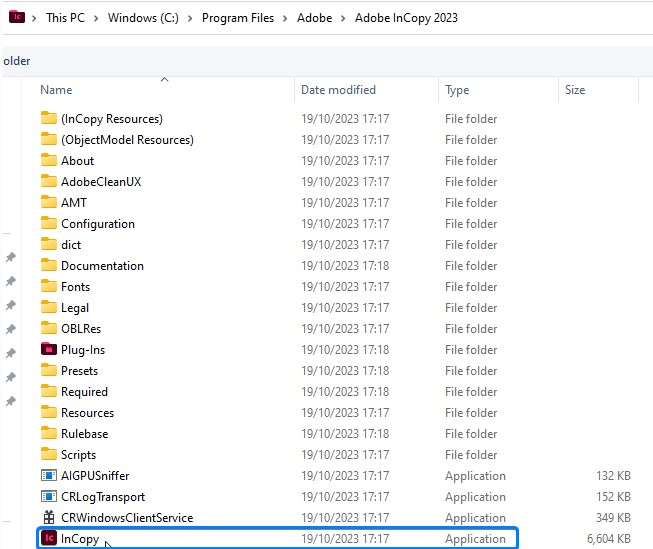The height and width of the screenshot is (549, 653).
Task: Expand the chevron after Adobe breadcrumb
Action: tap(343, 18)
